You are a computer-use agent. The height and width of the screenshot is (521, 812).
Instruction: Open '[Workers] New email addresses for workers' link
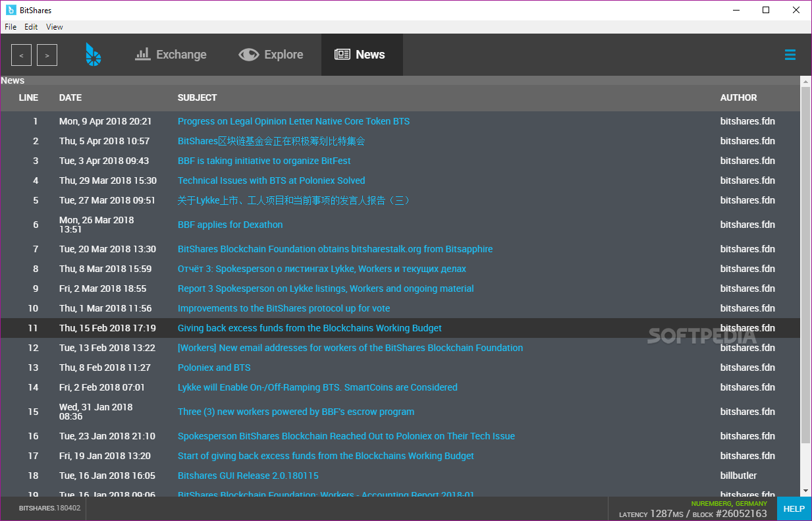tap(350, 348)
